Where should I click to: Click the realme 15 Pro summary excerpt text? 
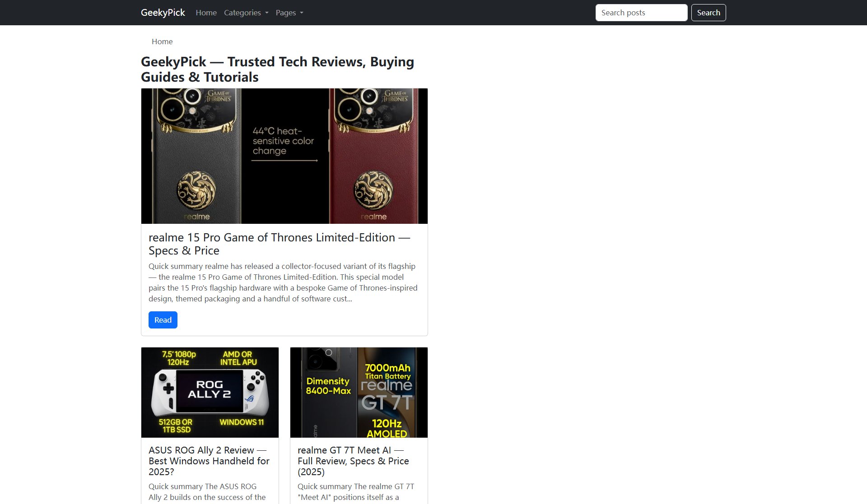[283, 282]
